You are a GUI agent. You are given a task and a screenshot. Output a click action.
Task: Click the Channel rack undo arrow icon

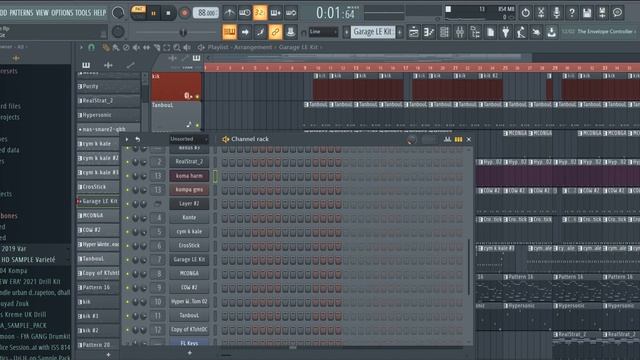tap(138, 140)
